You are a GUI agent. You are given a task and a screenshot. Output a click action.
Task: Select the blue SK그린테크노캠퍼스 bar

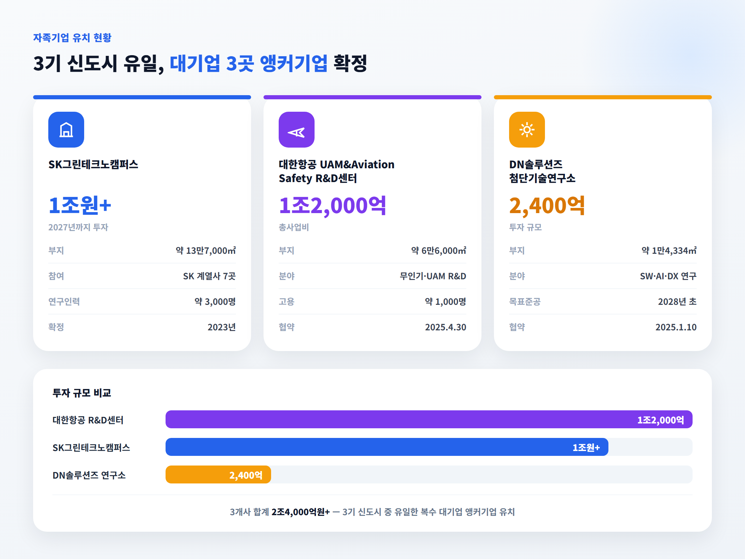pos(387,447)
